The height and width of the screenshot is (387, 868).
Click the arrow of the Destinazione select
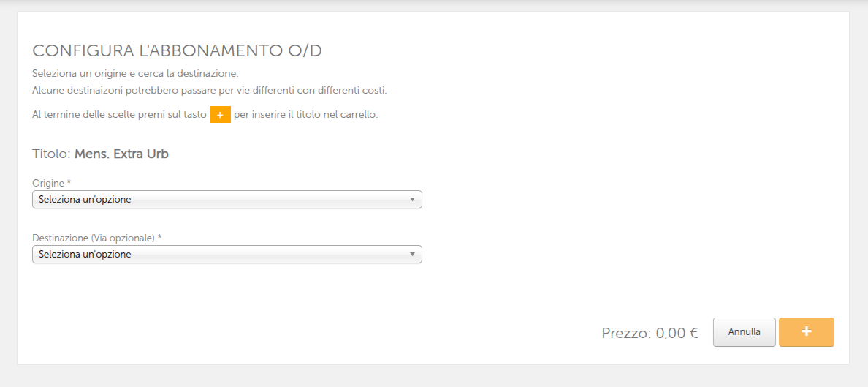point(412,254)
